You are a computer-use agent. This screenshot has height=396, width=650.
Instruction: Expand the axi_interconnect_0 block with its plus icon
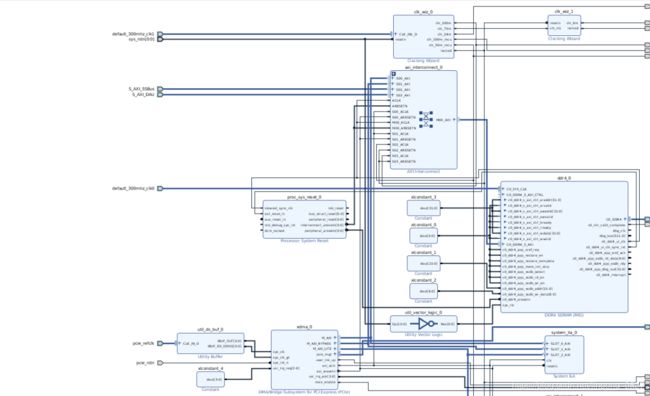(393, 74)
